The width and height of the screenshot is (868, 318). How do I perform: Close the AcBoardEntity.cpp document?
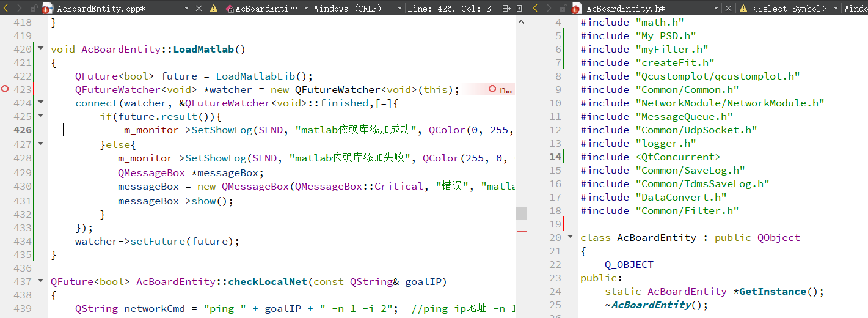click(200, 8)
